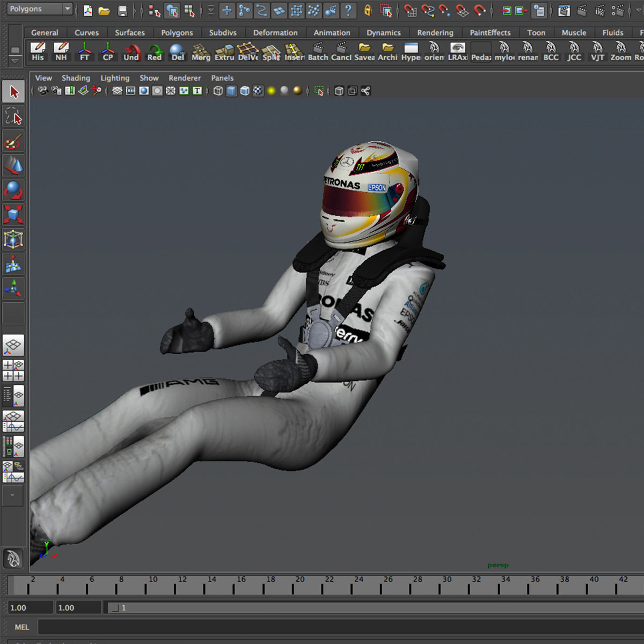Expand the left toolbox bottom arrow
The height and width of the screenshot is (644, 644).
point(13,495)
